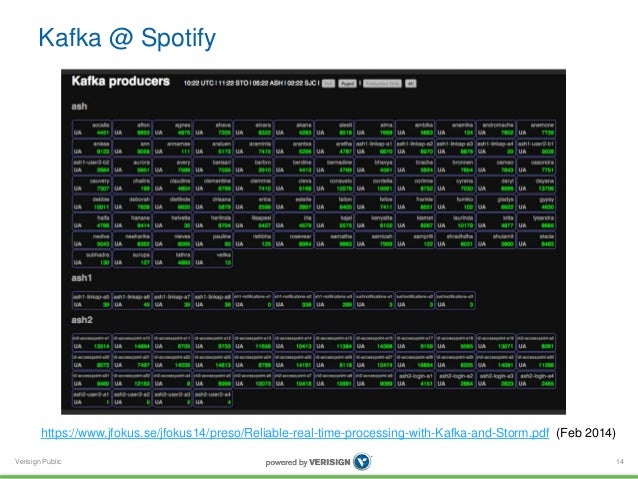The height and width of the screenshot is (479, 638).
Task: Select the ash2-login-a2 producer tile
Action: (x=455, y=380)
